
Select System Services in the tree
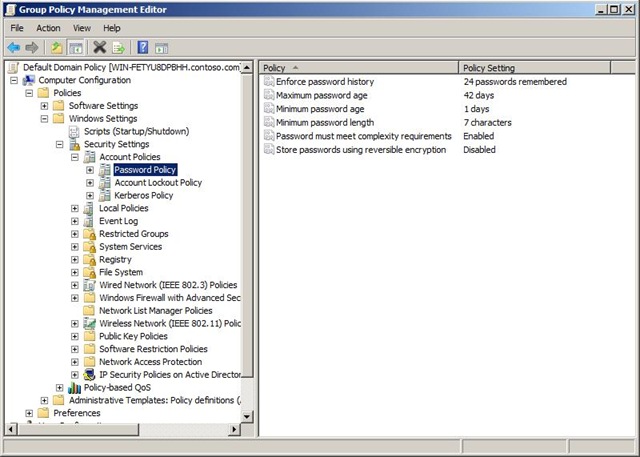pos(131,247)
